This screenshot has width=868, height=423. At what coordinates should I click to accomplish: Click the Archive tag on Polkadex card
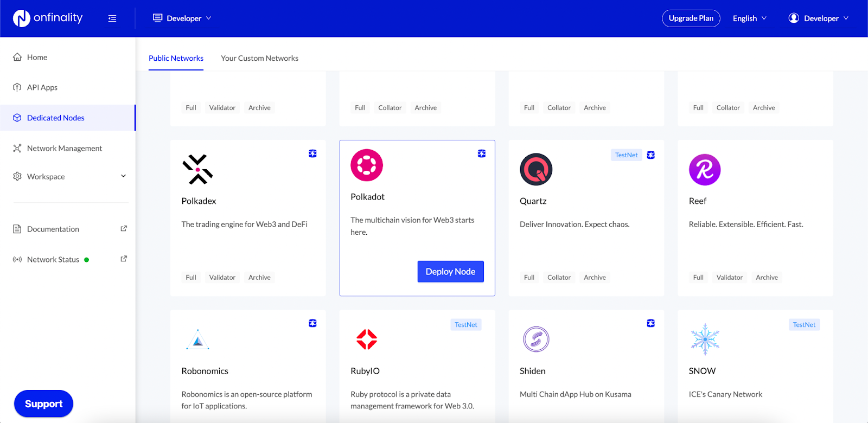259,278
